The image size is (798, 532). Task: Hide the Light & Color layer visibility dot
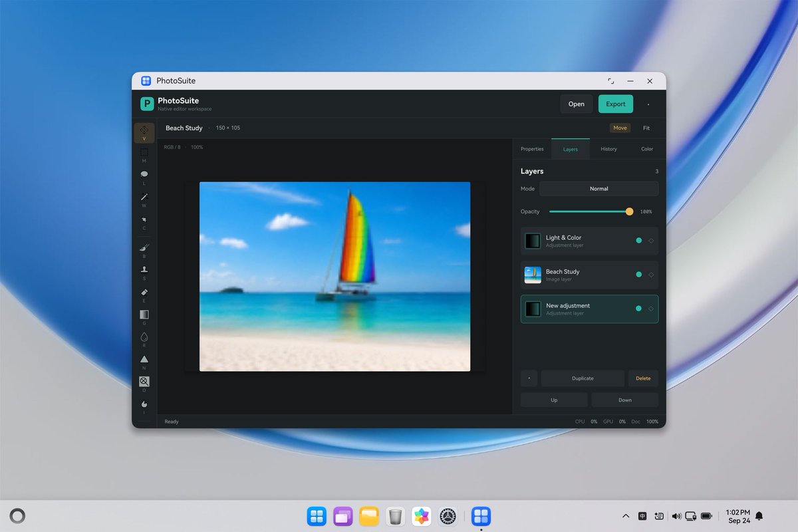click(639, 241)
